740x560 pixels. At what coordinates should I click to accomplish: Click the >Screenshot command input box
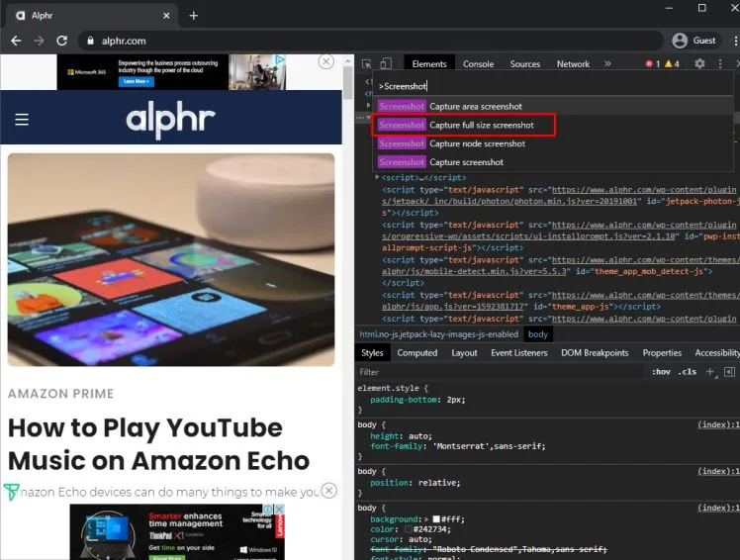point(553,86)
